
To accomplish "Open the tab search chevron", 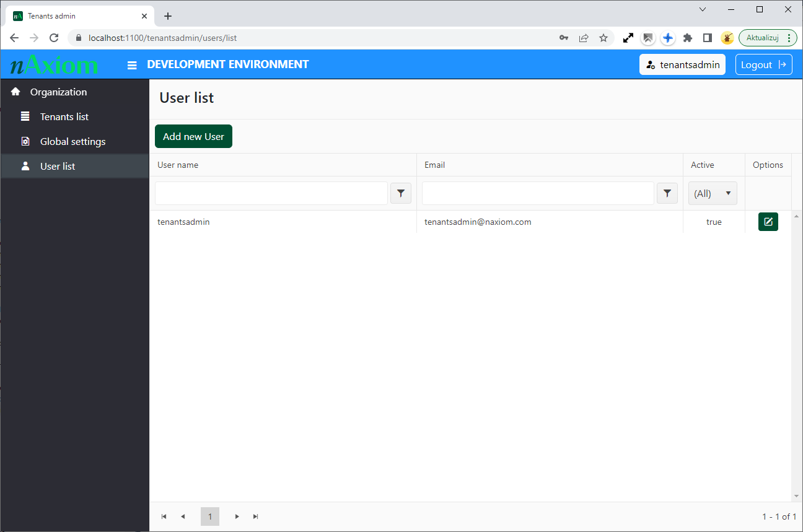I will point(702,9).
